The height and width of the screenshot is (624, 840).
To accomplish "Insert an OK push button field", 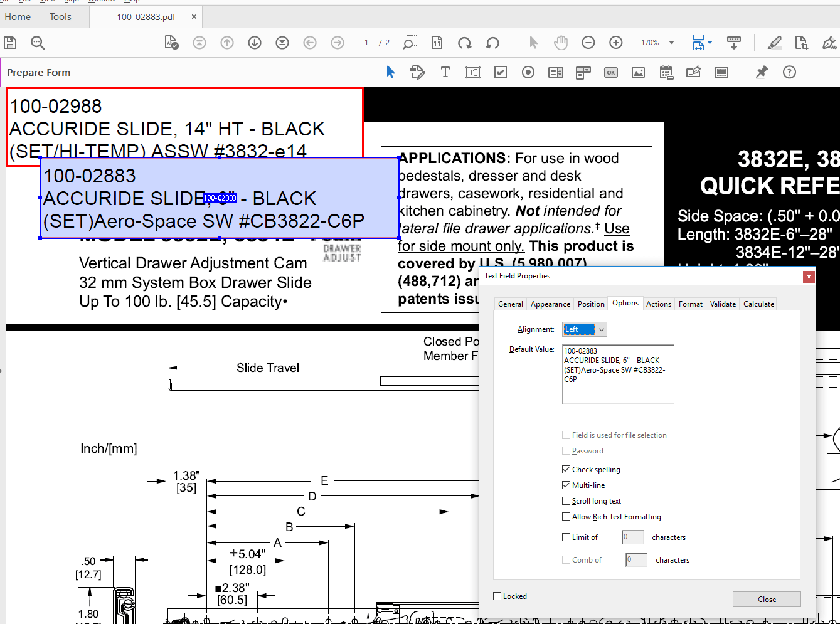I will (610, 72).
